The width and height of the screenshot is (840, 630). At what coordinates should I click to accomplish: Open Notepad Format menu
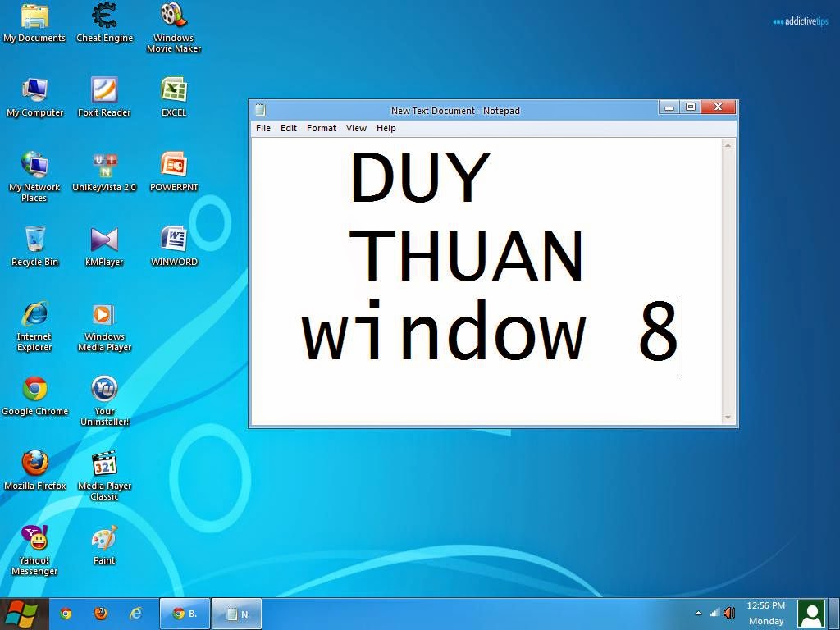click(x=322, y=128)
